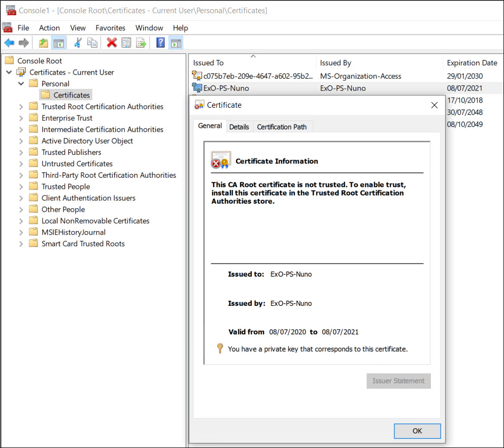Click the Forward arrow toolbar icon

point(24,43)
